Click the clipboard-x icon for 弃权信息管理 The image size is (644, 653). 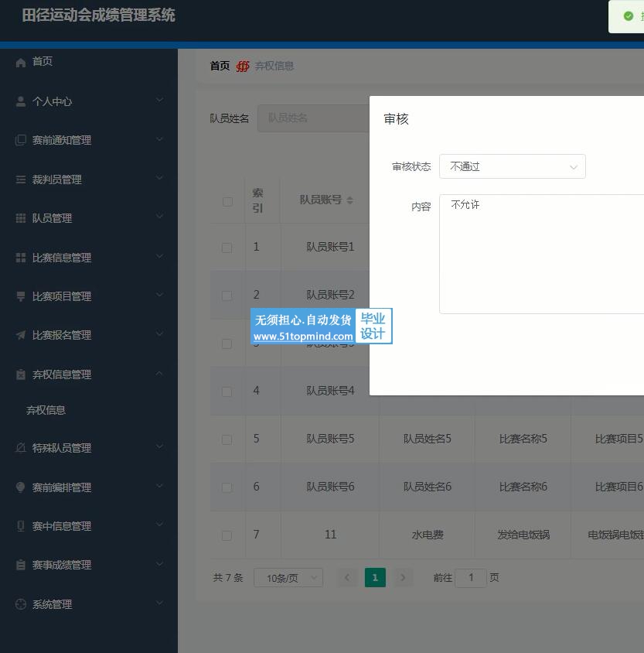pyautogui.click(x=20, y=374)
